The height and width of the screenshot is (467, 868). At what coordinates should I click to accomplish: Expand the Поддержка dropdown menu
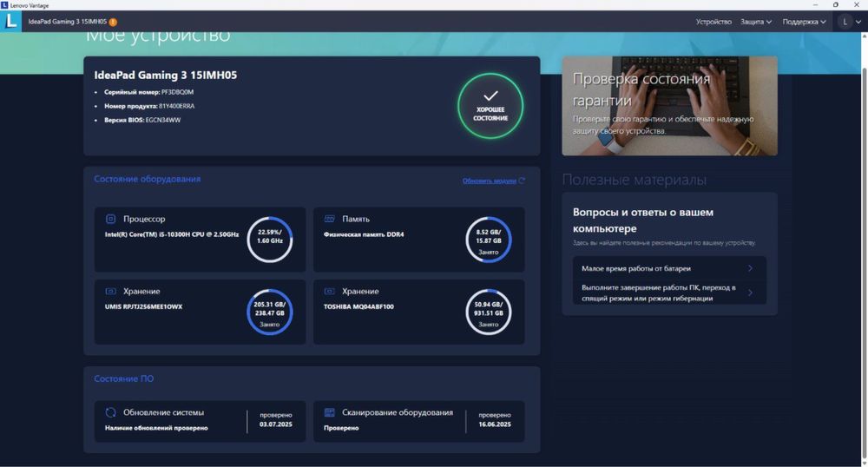pyautogui.click(x=805, y=22)
